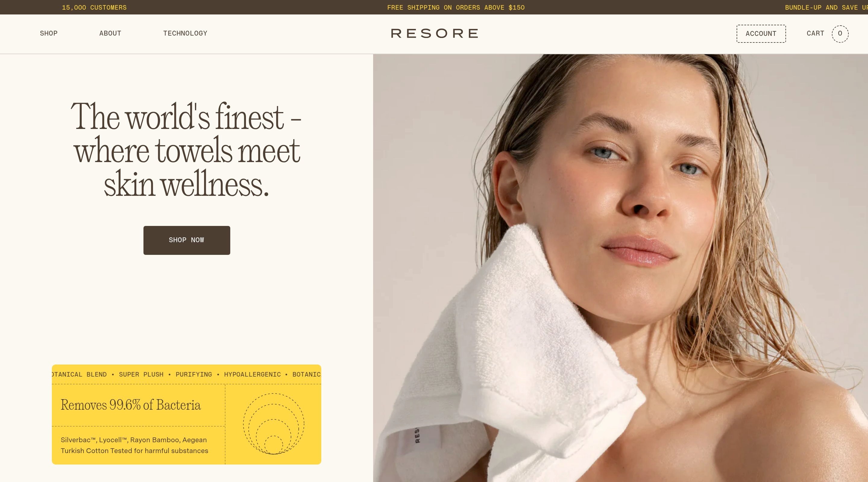
Task: Click the BOTANICAL BLEND ticker label
Action: point(80,374)
